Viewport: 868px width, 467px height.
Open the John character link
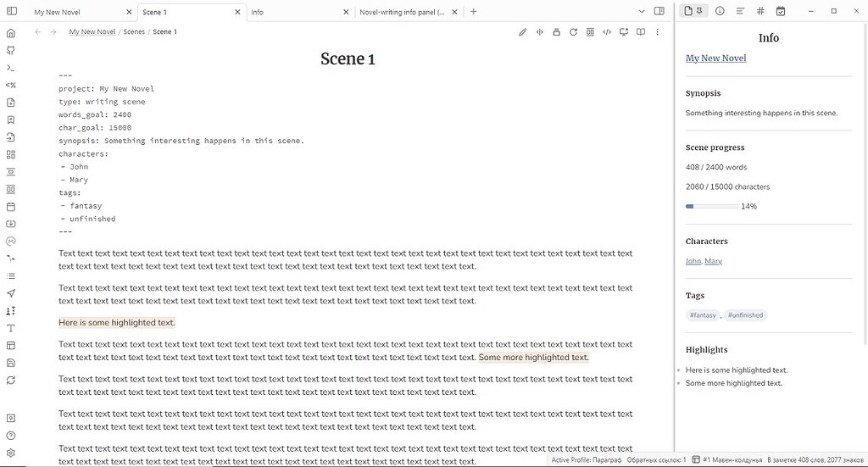[x=693, y=261]
